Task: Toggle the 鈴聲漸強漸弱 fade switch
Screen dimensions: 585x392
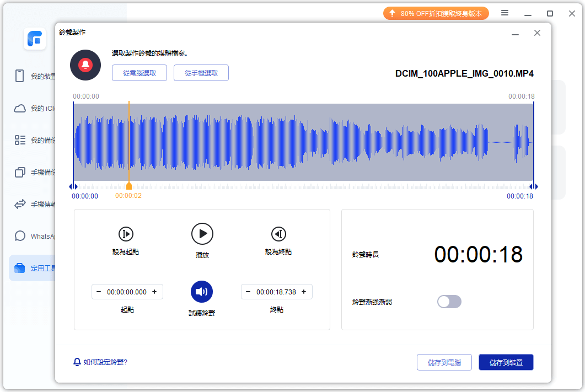Action: (x=449, y=302)
